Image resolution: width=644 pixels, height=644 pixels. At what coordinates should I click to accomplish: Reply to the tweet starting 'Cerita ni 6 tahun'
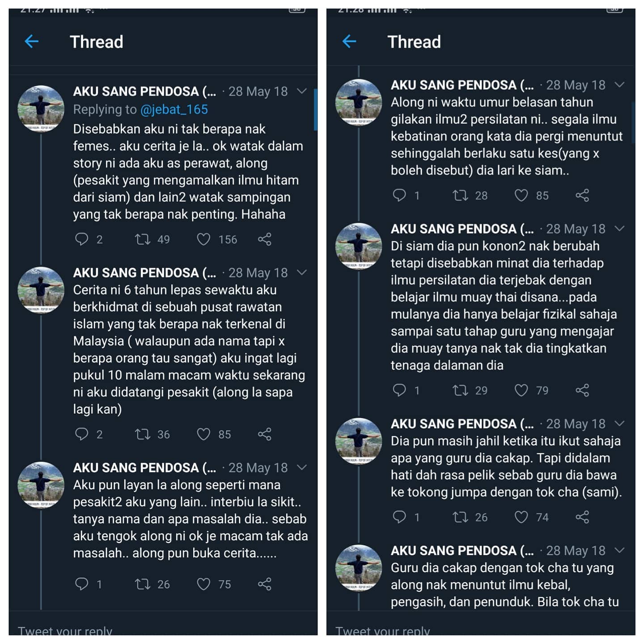pyautogui.click(x=81, y=434)
